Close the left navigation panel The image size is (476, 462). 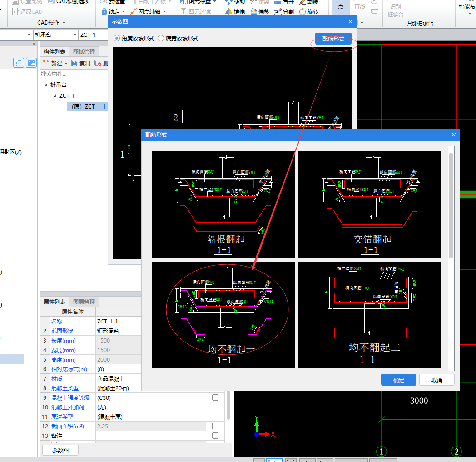pos(34,44)
